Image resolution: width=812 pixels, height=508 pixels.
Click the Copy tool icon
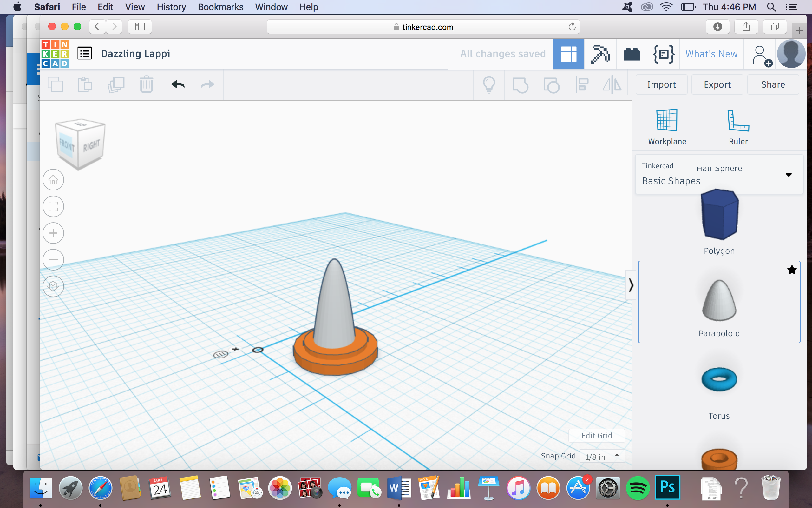click(56, 84)
